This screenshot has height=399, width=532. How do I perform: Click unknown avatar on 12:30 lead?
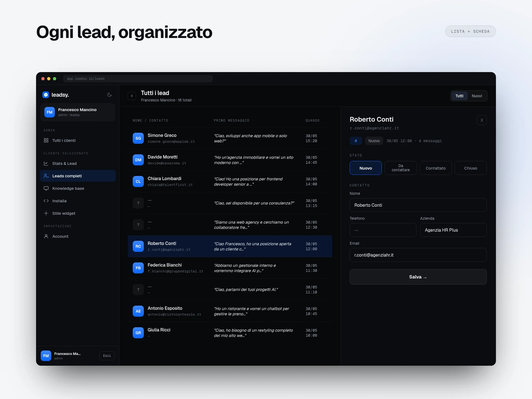pyautogui.click(x=138, y=225)
